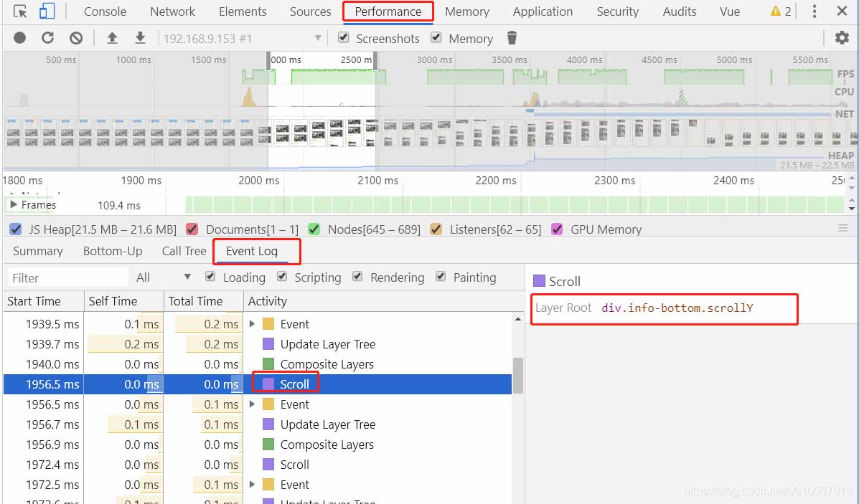Save profile with download arrow icon
Viewport: 859px width, 504px height.
point(140,38)
